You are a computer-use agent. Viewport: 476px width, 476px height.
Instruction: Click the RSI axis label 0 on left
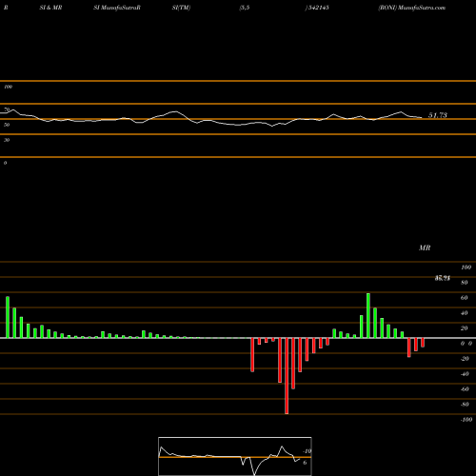5,163
